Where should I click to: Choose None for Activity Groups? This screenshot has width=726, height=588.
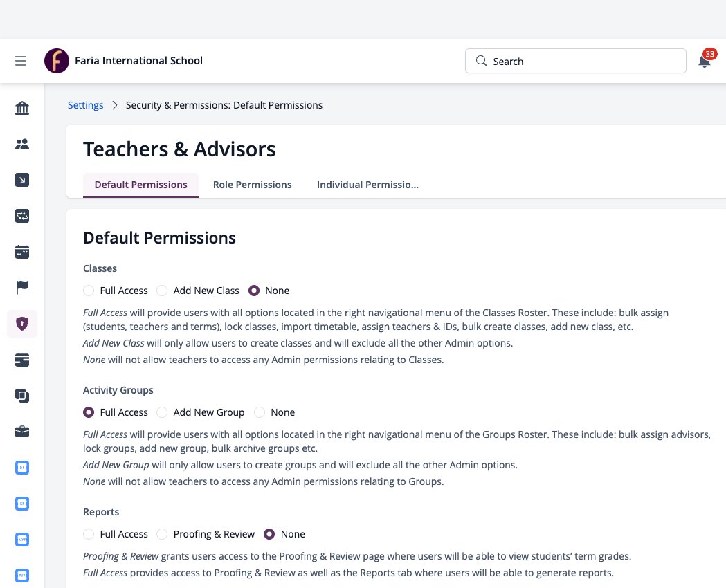click(x=260, y=412)
